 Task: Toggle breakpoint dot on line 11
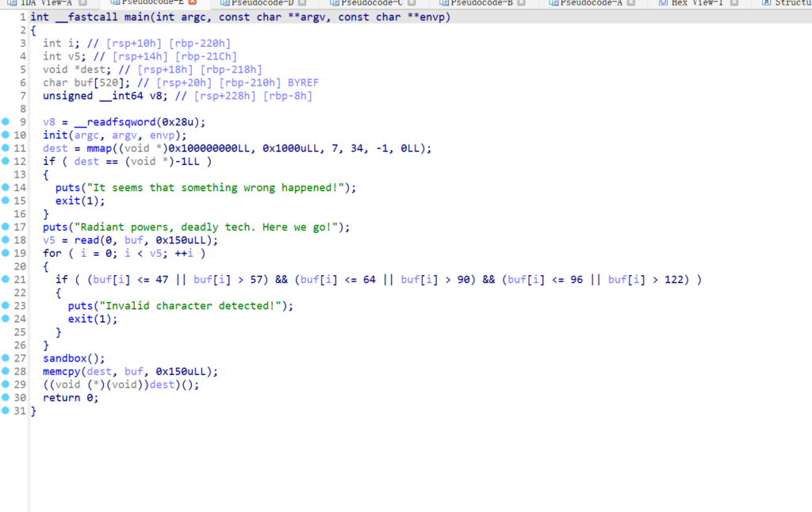6,148
